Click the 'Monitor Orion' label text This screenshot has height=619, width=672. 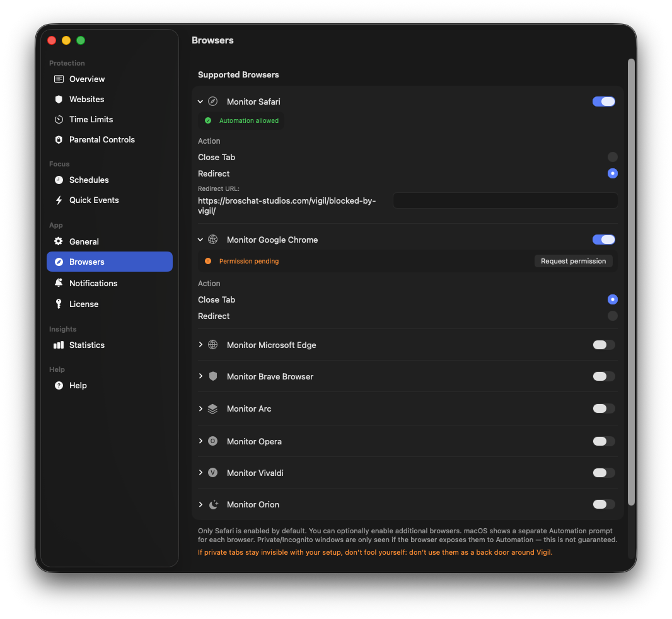pyautogui.click(x=253, y=504)
